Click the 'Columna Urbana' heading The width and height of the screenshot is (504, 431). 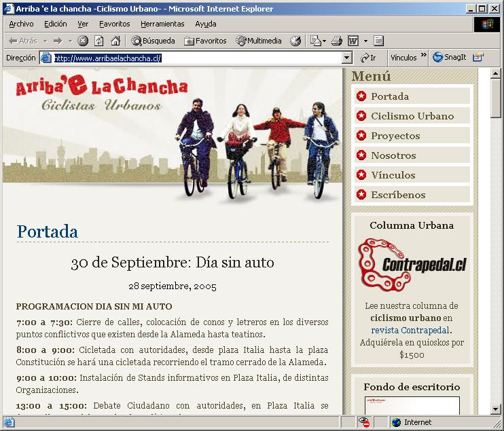412,225
